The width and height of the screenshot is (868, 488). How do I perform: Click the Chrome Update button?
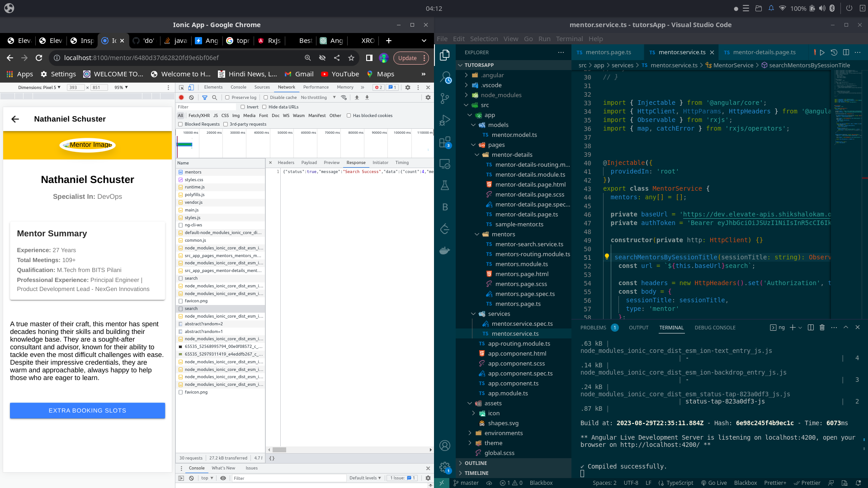click(407, 58)
